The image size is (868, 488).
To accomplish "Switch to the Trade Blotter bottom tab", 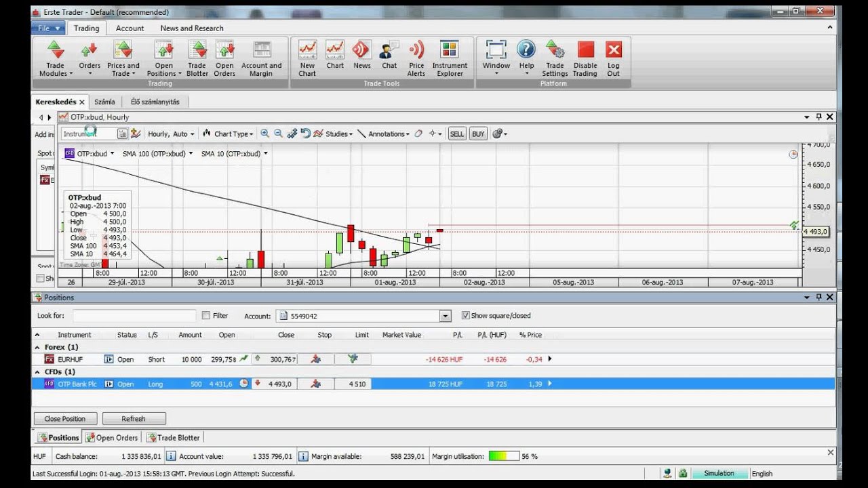I will [x=174, y=438].
